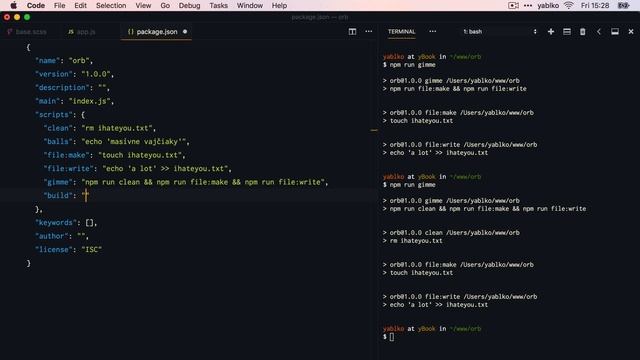Close the terminal panel with the X icon
This screenshot has height=360, width=640.
(631, 31)
